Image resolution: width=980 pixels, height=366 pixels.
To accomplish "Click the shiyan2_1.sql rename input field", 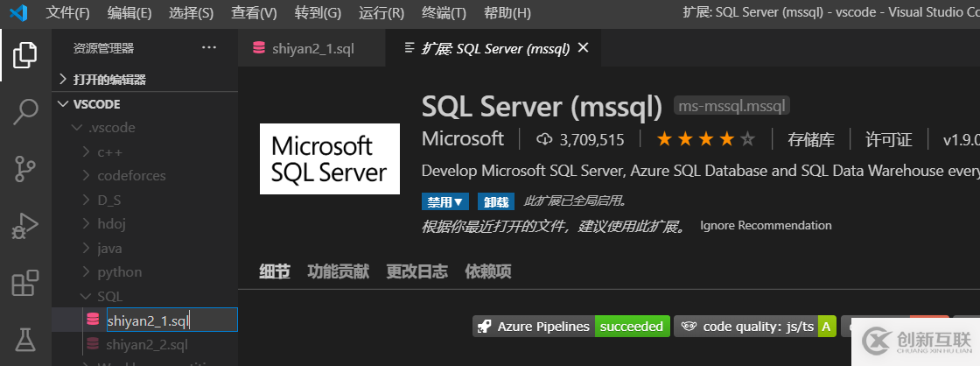I will click(171, 320).
